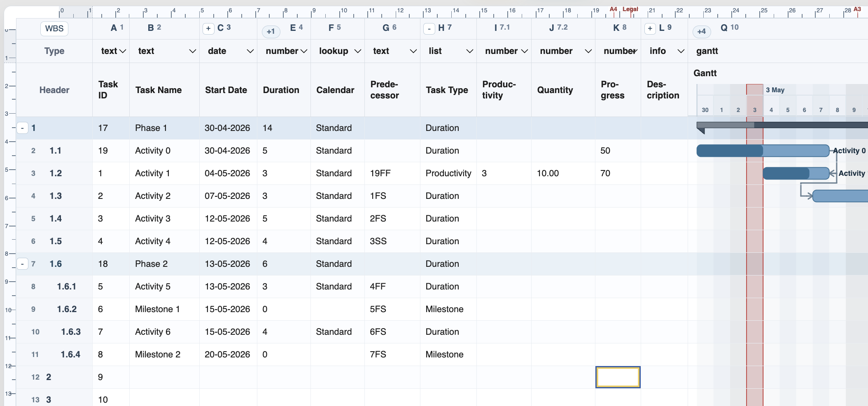Viewport: 868px width, 406px height.
Task: Select progress value '50' for Activity 0
Action: coord(618,151)
